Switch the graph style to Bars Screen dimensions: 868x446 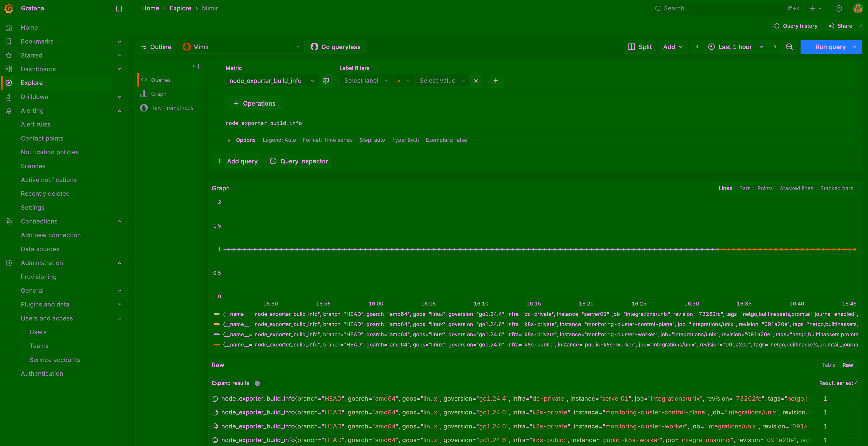[745, 188]
